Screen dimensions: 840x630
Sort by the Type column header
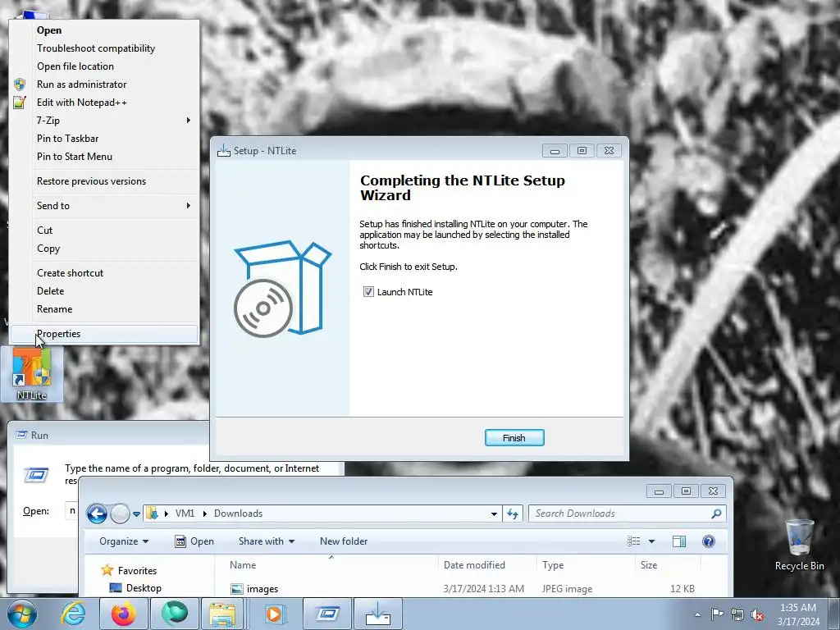pyautogui.click(x=586, y=564)
